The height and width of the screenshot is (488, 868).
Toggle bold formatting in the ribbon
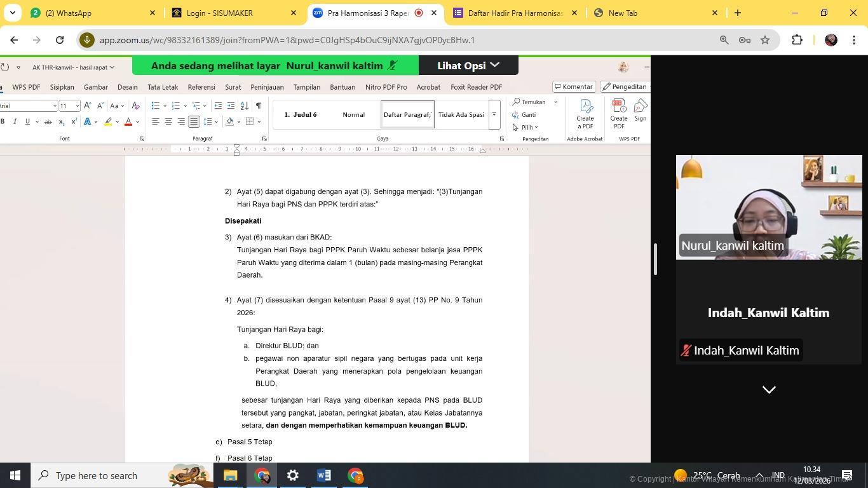click(3, 122)
